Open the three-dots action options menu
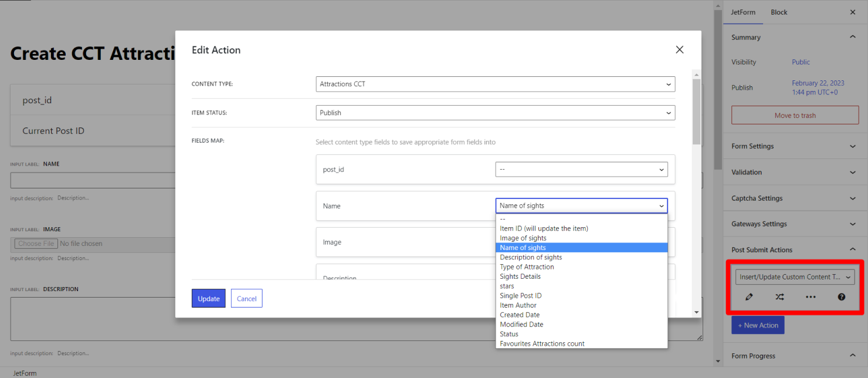 click(811, 297)
